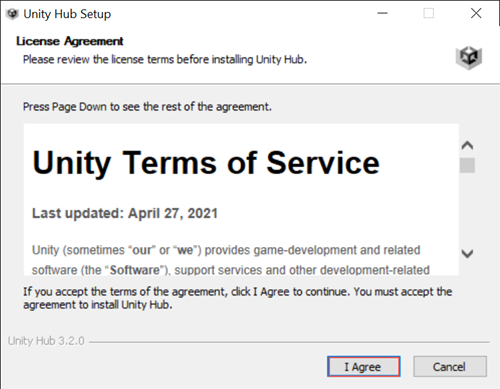The height and width of the screenshot is (389, 500).
Task: Click the Unity cube logo in header
Action: (x=469, y=58)
